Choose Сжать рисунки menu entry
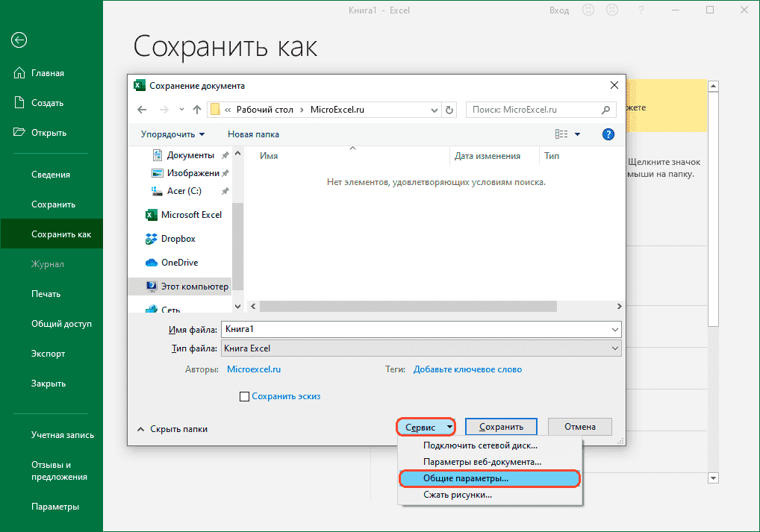Screen dimensions: 760x532 (x=457, y=495)
